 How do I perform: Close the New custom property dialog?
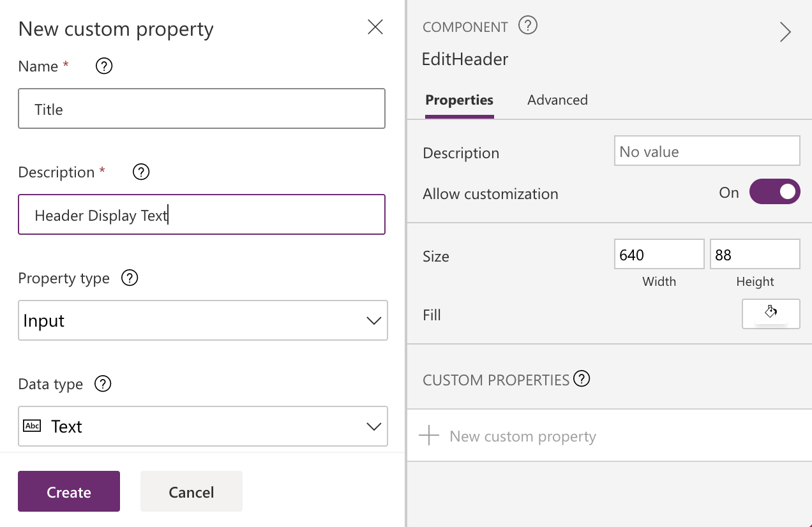375,27
